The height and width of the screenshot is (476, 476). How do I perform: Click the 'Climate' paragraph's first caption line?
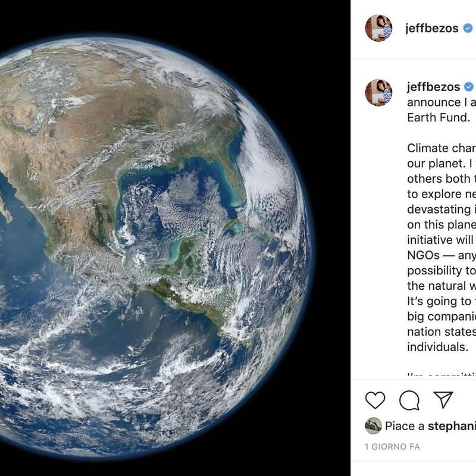pyautogui.click(x=441, y=149)
